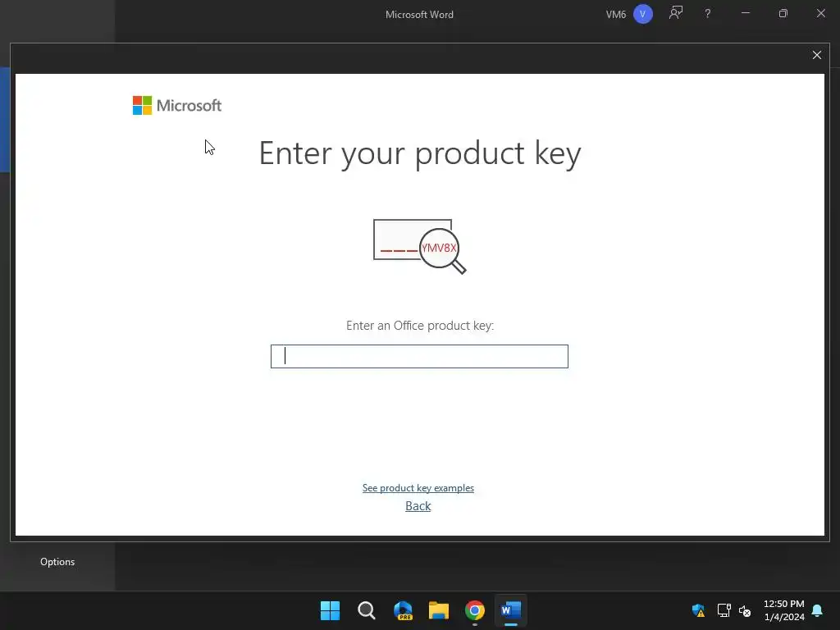Viewport: 840px width, 630px height.
Task: Open Google Chrome from the taskbar
Action: [x=475, y=610]
